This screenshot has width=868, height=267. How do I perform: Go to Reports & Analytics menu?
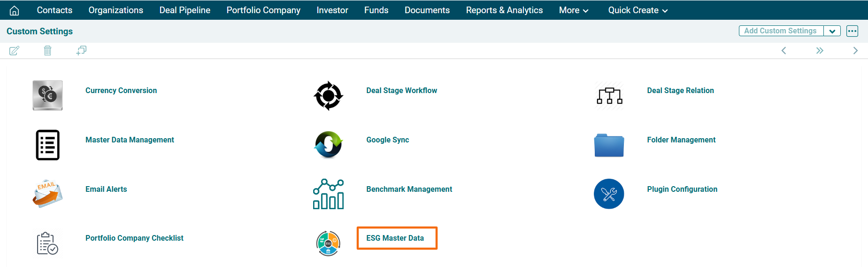(504, 10)
